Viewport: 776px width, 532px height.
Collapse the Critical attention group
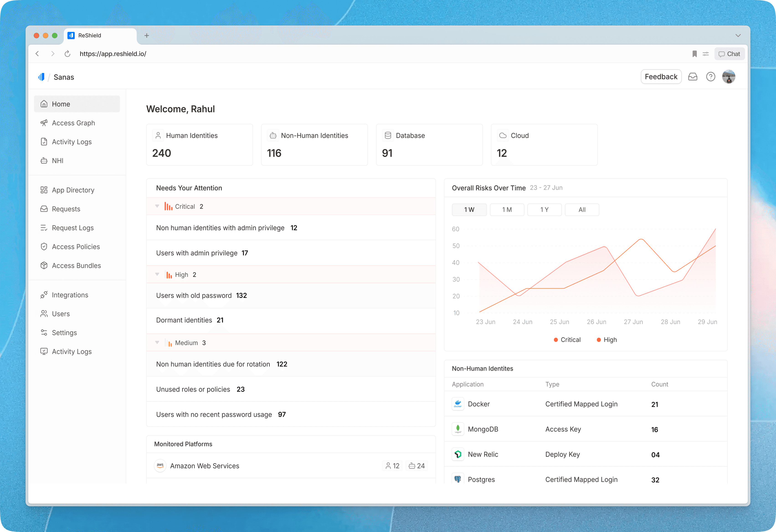(157, 206)
